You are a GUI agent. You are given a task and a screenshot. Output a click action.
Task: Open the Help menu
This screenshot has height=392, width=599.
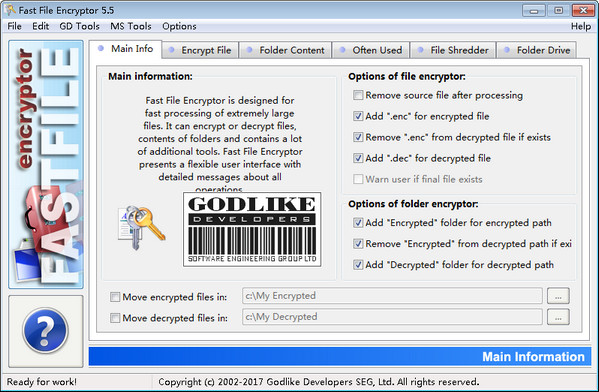581,26
